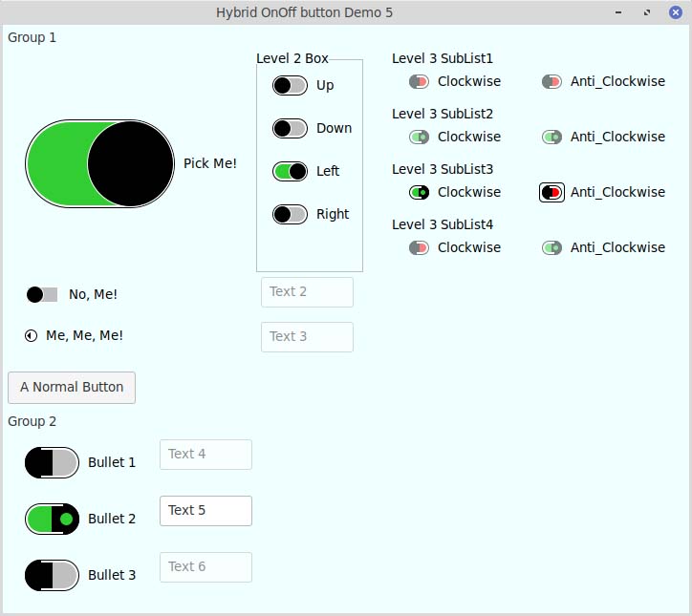Toggle SubList1 Anti_Clockwise switch

point(551,81)
